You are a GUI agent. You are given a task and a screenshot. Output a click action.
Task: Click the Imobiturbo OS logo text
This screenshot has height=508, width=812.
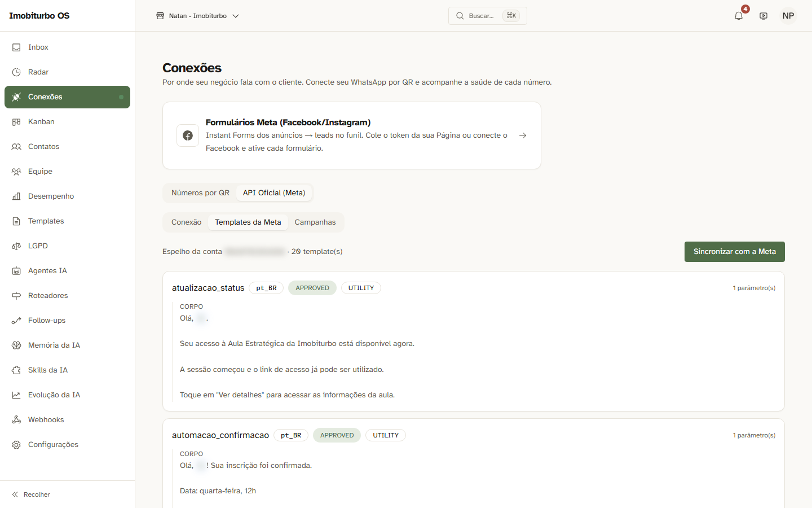coord(39,16)
